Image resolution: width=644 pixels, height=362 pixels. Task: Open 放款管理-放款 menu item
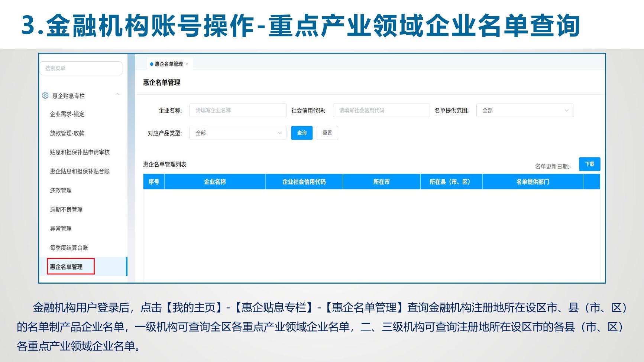67,133
